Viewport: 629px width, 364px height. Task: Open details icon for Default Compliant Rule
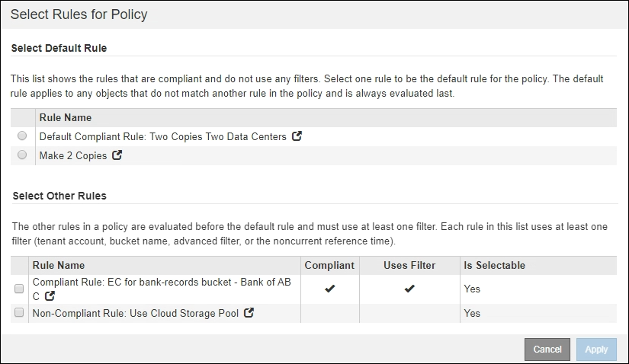(297, 137)
